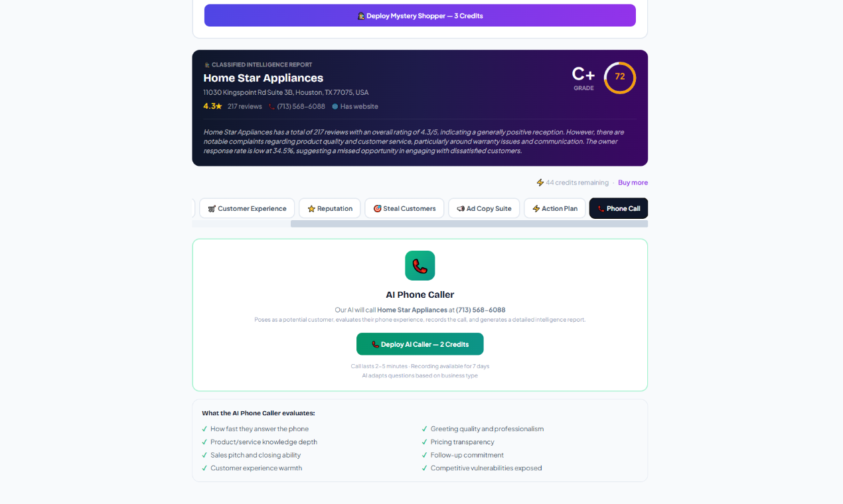Screen dimensions: 843x504
Task: Click the 217 reviews text
Action: click(245, 107)
